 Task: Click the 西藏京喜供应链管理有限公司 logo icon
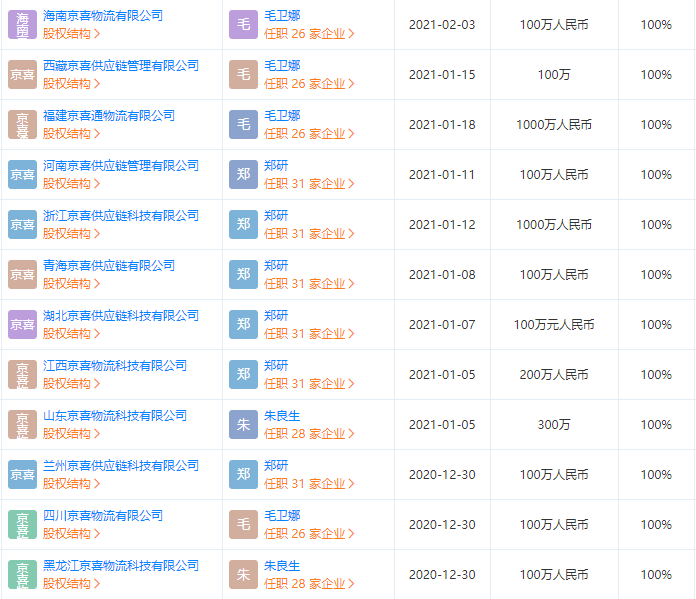click(x=22, y=75)
